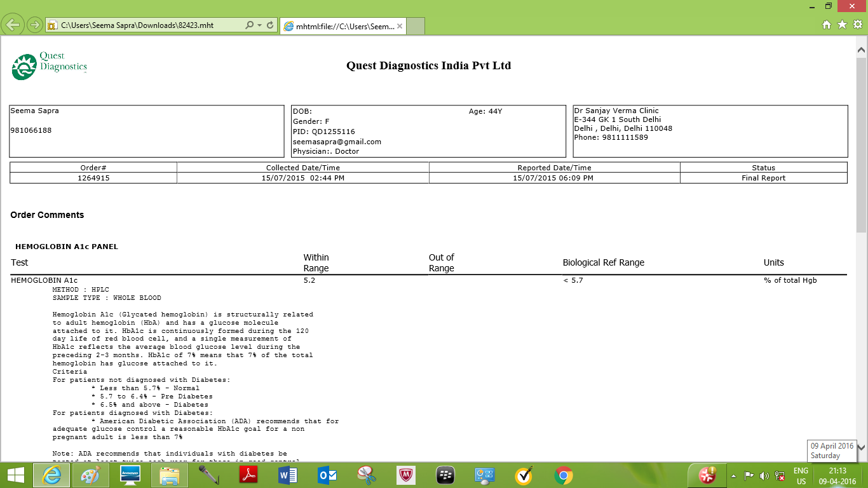Open the BlackBerry taskbar icon

[x=445, y=475]
